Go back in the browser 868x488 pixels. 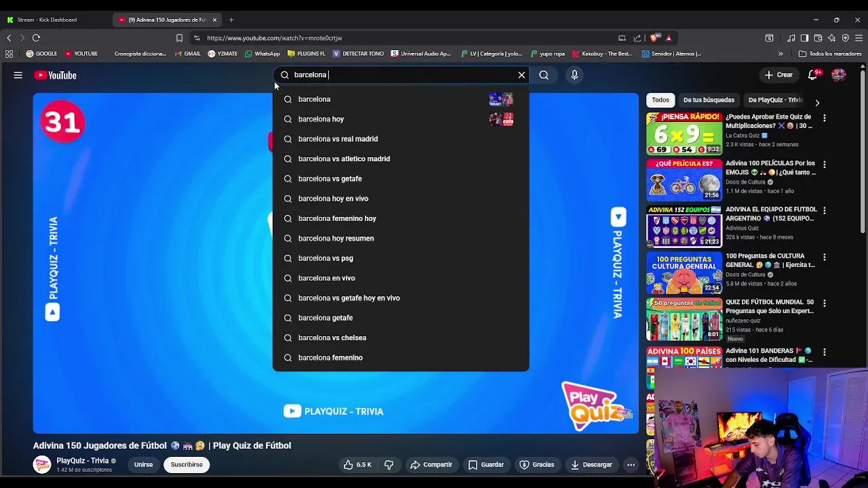point(9,38)
